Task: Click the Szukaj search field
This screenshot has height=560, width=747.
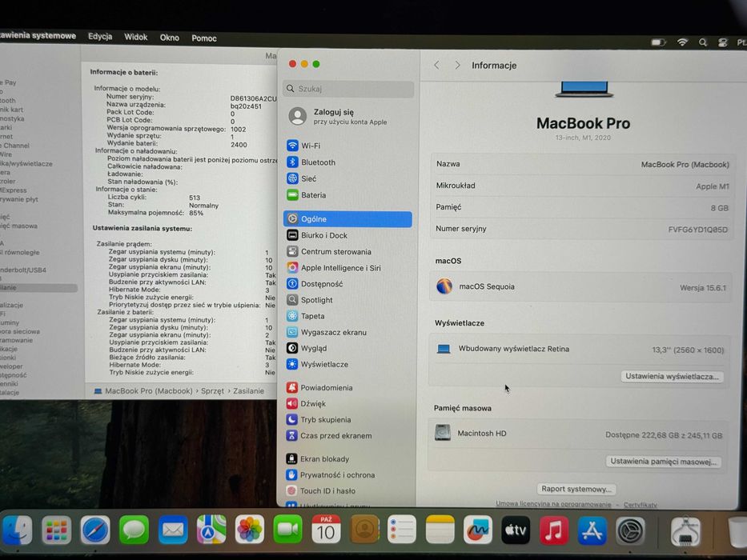Action: click(x=348, y=89)
